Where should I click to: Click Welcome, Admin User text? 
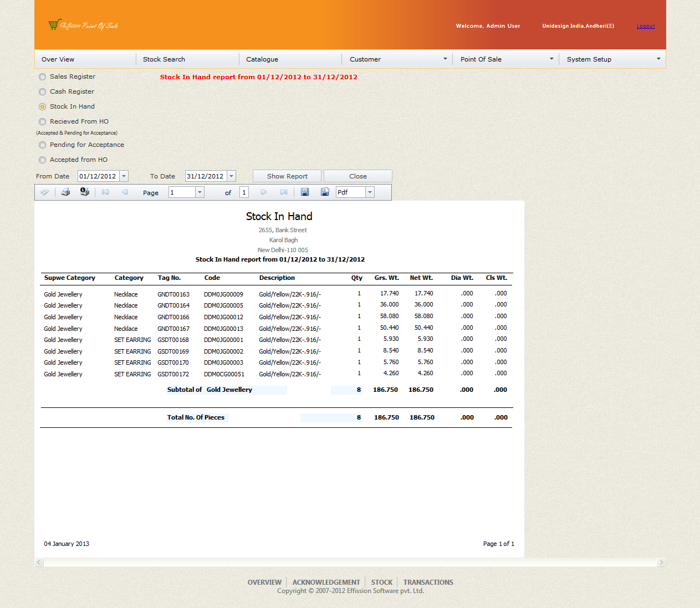488,26
